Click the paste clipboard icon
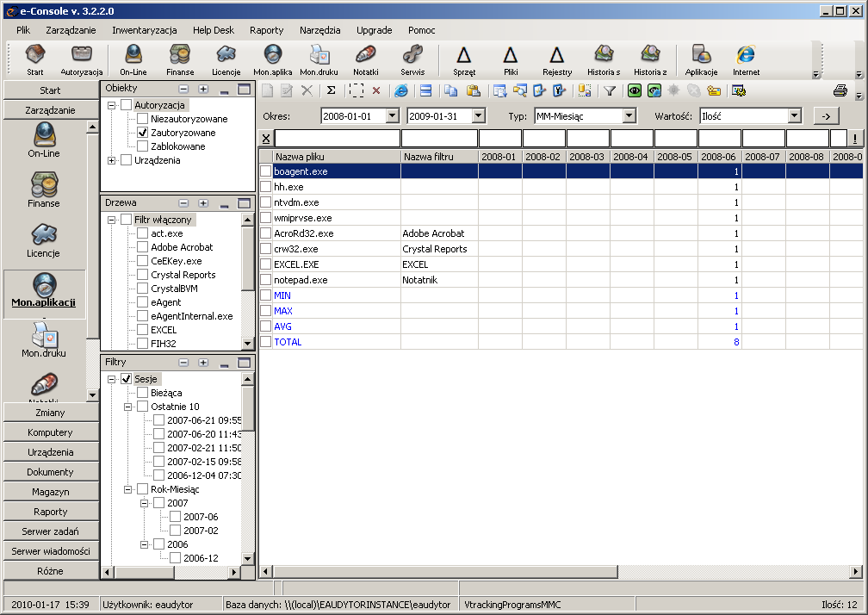The height and width of the screenshot is (615, 868). coord(474,90)
